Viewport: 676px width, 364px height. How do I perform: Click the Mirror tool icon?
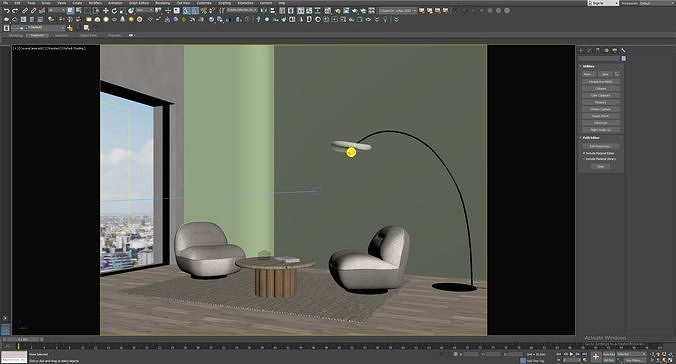tap(263, 10)
